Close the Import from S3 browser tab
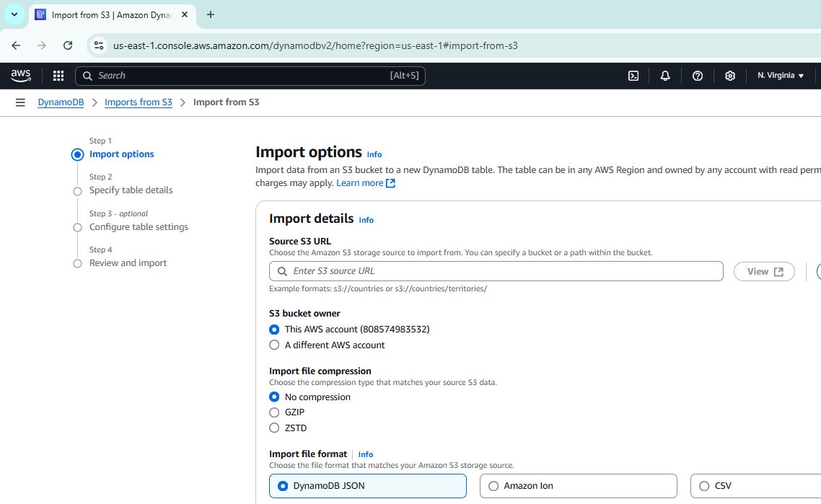This screenshot has width=821, height=504. pyautogui.click(x=184, y=14)
